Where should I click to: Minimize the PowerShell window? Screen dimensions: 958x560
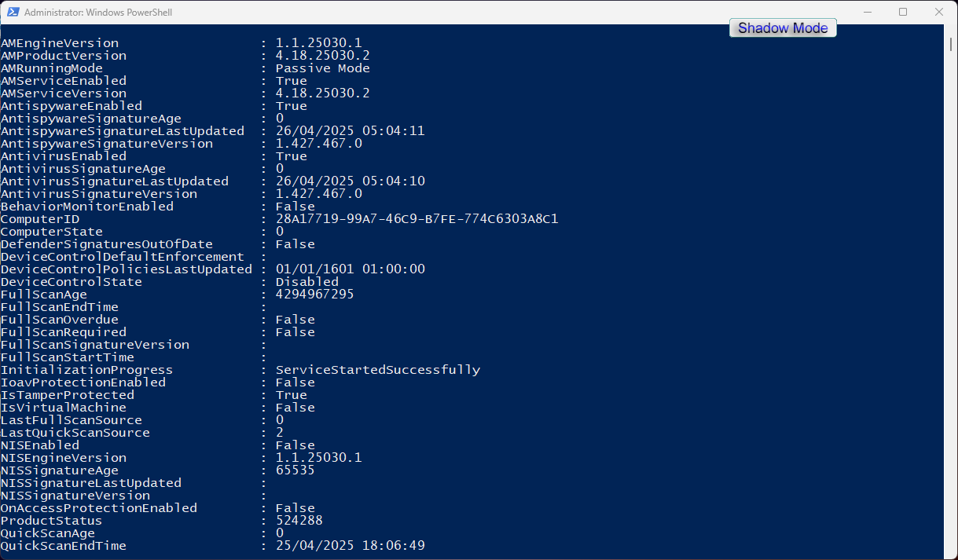click(x=867, y=13)
